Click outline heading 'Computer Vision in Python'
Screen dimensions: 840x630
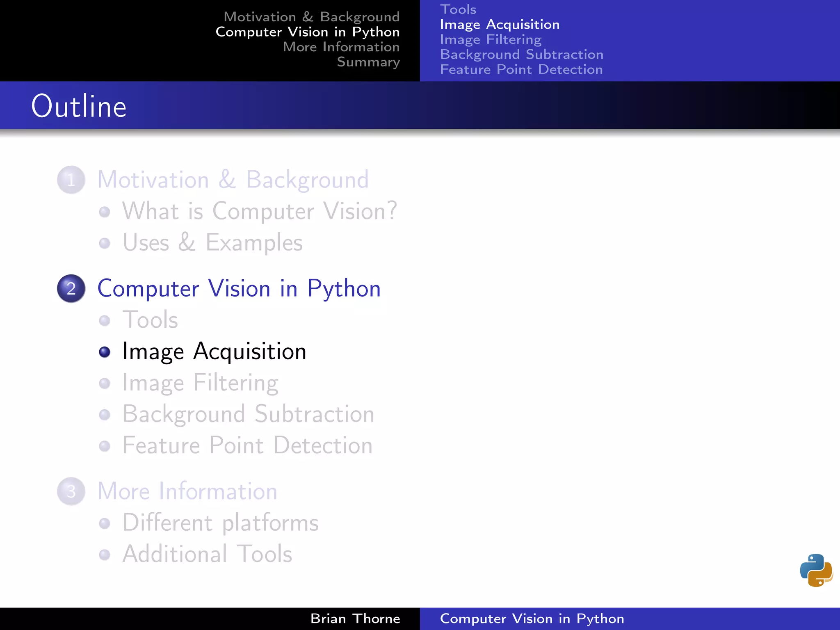tap(239, 288)
